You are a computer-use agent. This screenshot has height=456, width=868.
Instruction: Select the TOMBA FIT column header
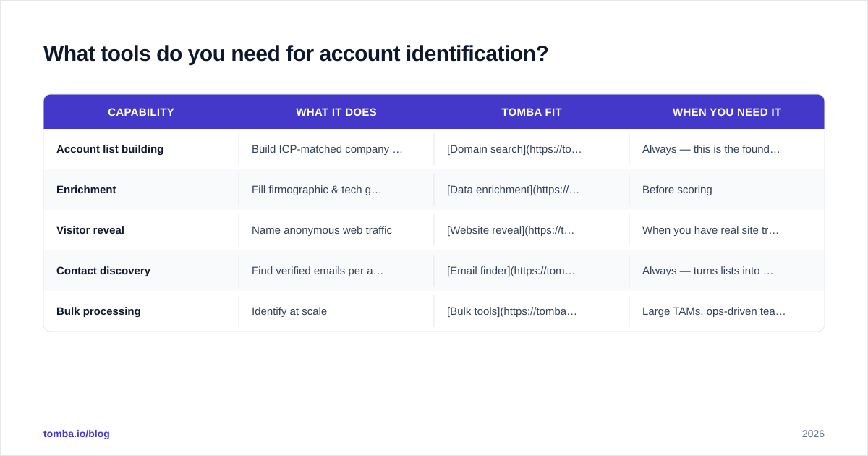tap(532, 112)
